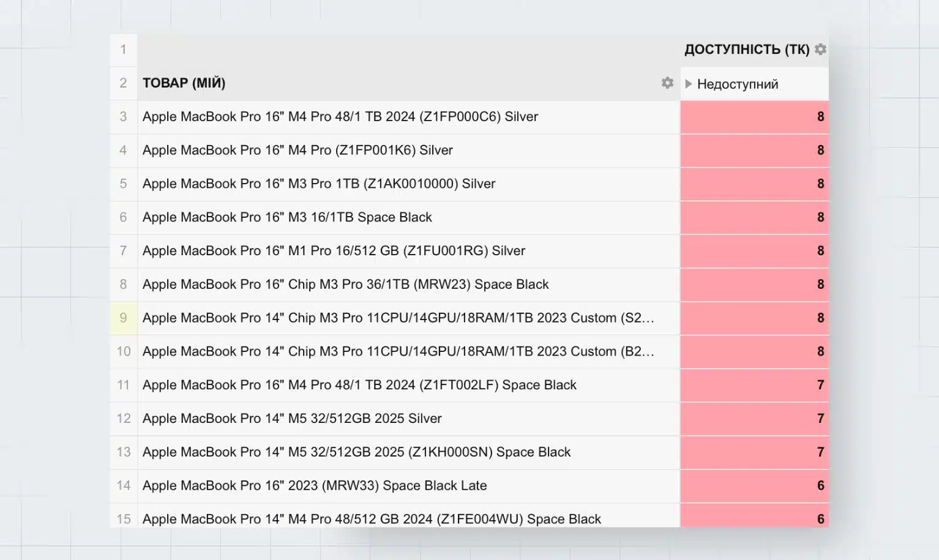Select MacBook Pro 16" M3 16/1TB Space Black
The width and height of the screenshot is (939, 560).
(x=287, y=217)
